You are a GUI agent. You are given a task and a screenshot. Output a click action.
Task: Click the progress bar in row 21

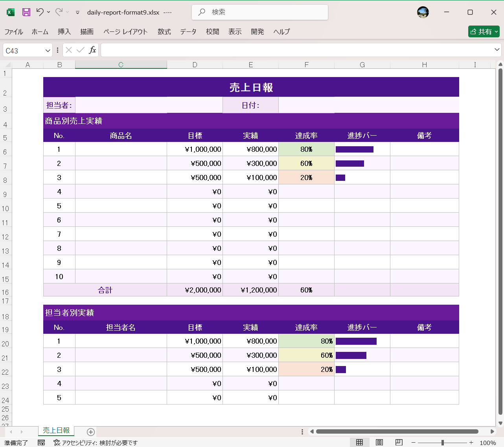click(x=351, y=355)
